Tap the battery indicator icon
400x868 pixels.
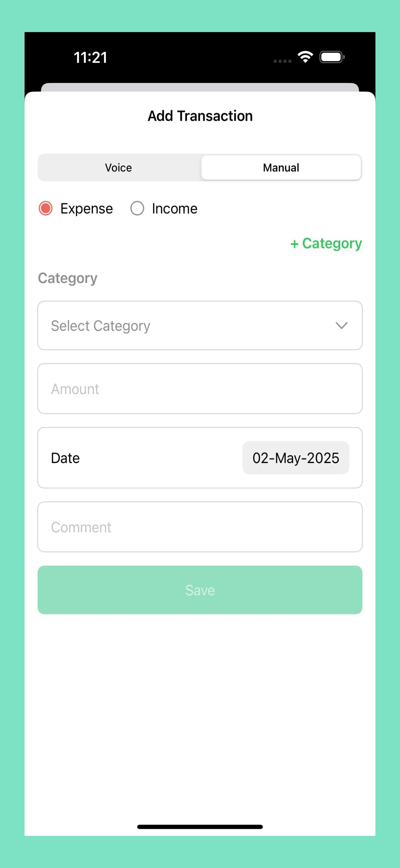[332, 57]
